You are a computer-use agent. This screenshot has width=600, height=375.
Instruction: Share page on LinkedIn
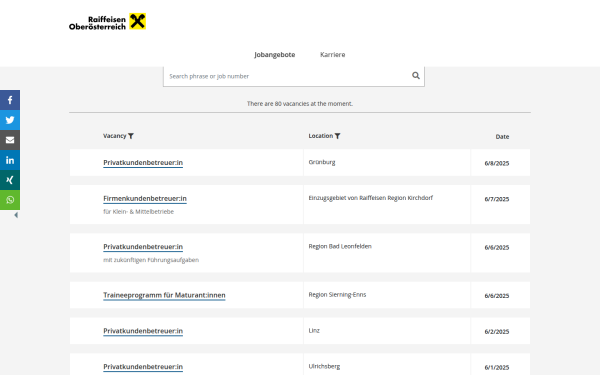pos(10,160)
